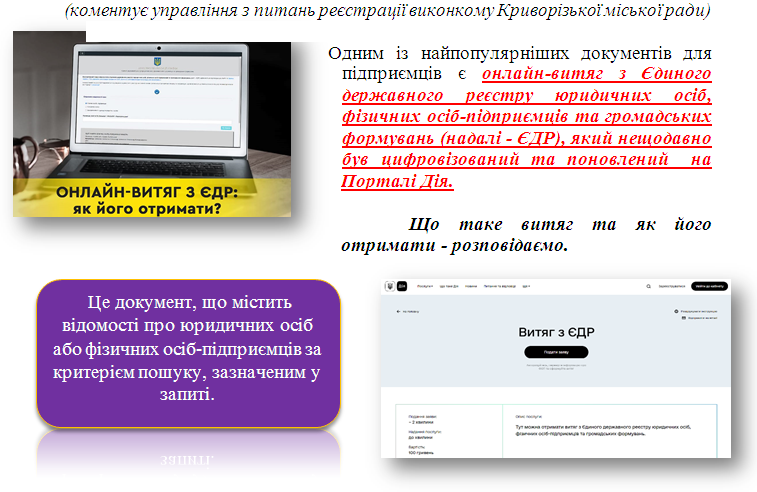Image resolution: width=757 pixels, height=492 pixels.
Task: Click the back arrow beside На головну
Action: [x=398, y=311]
